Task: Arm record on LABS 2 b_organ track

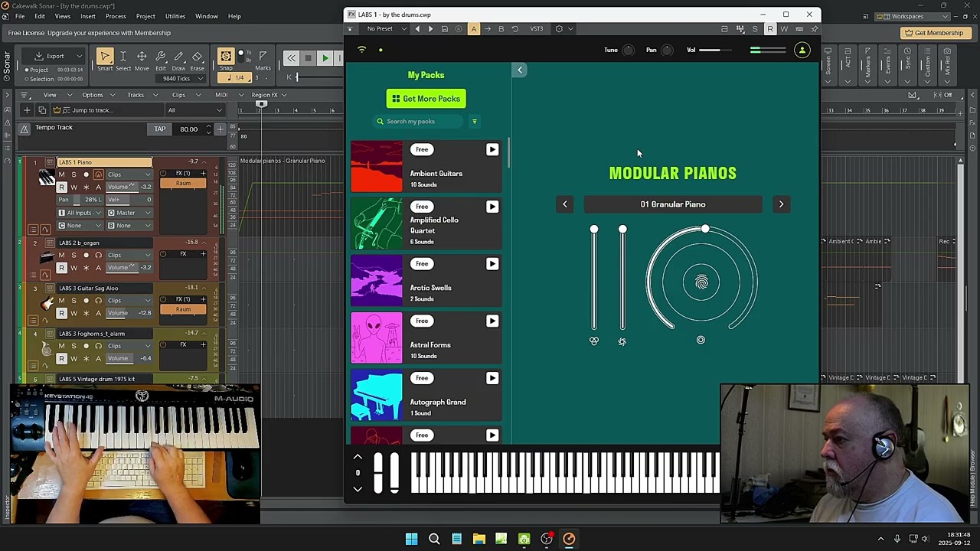Action: click(x=86, y=255)
